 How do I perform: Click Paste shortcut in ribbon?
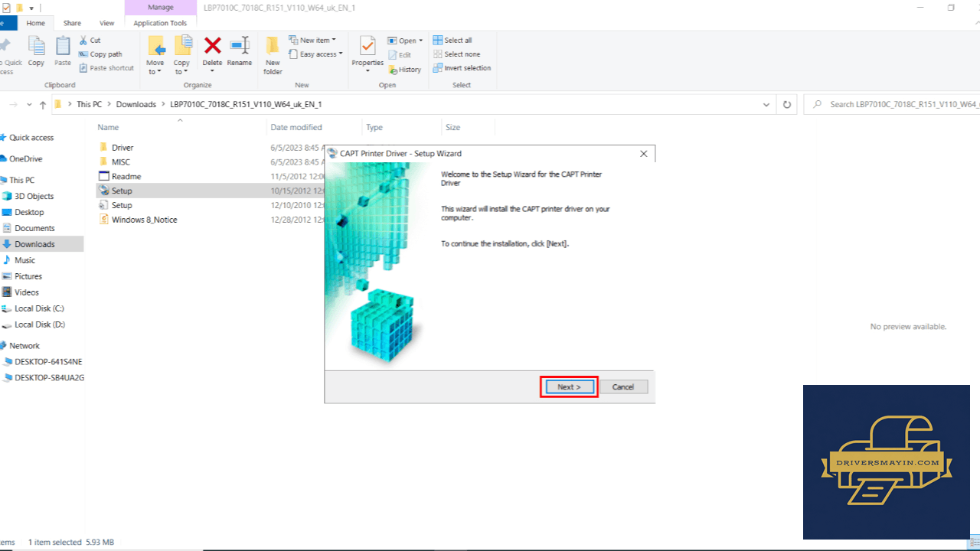(x=106, y=68)
